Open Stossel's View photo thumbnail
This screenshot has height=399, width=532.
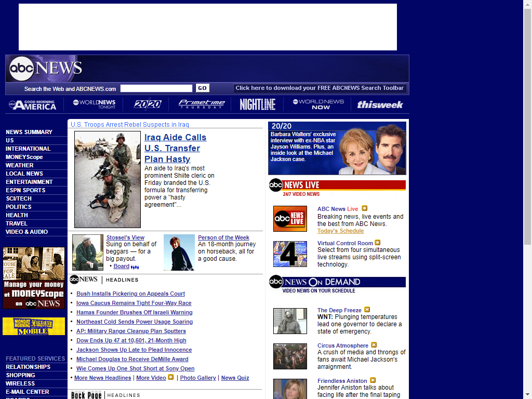tap(88, 252)
